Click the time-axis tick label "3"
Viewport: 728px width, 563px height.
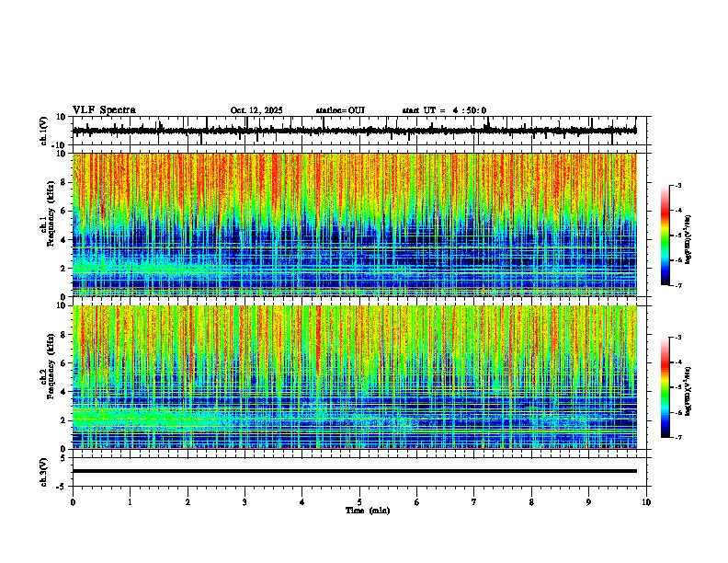point(245,502)
